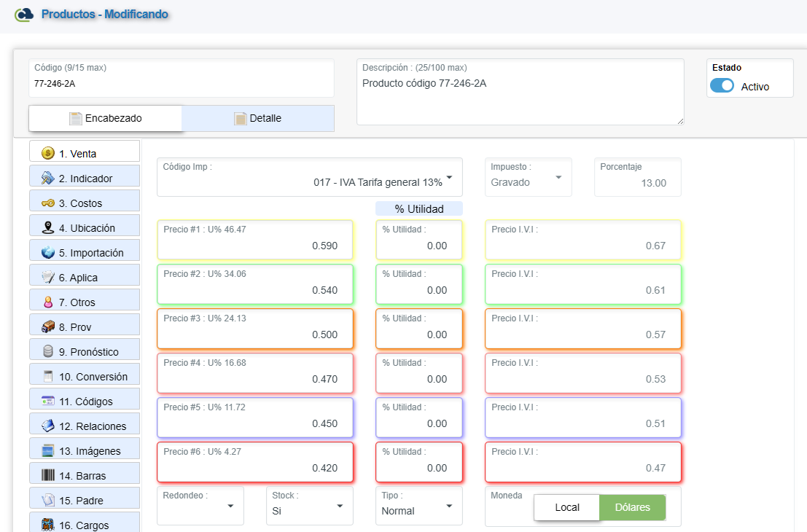807x532 pixels.
Task: Open the 10. Conversión section
Action: pyautogui.click(x=85, y=376)
